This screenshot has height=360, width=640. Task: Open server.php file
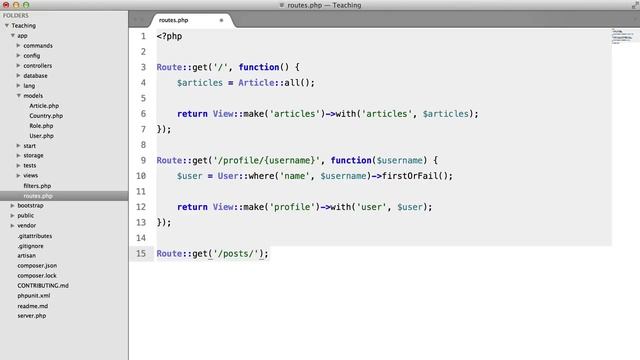32,316
